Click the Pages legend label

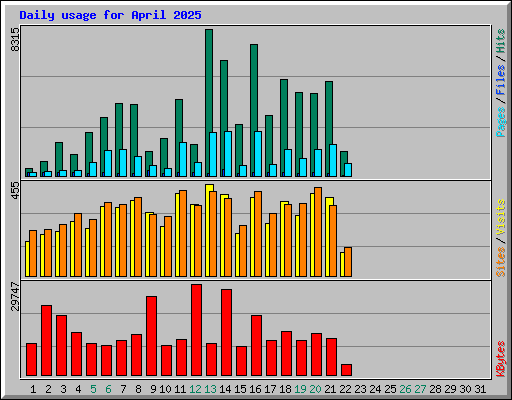[500, 122]
